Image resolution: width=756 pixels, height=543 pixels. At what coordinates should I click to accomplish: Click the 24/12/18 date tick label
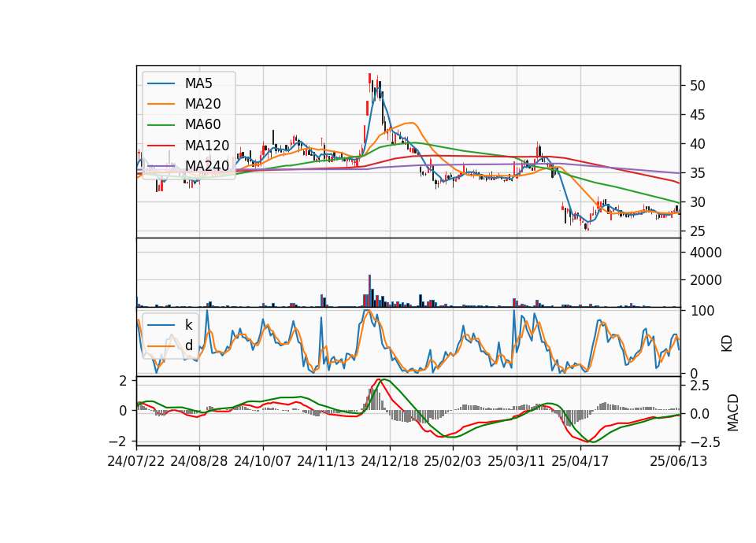click(390, 461)
